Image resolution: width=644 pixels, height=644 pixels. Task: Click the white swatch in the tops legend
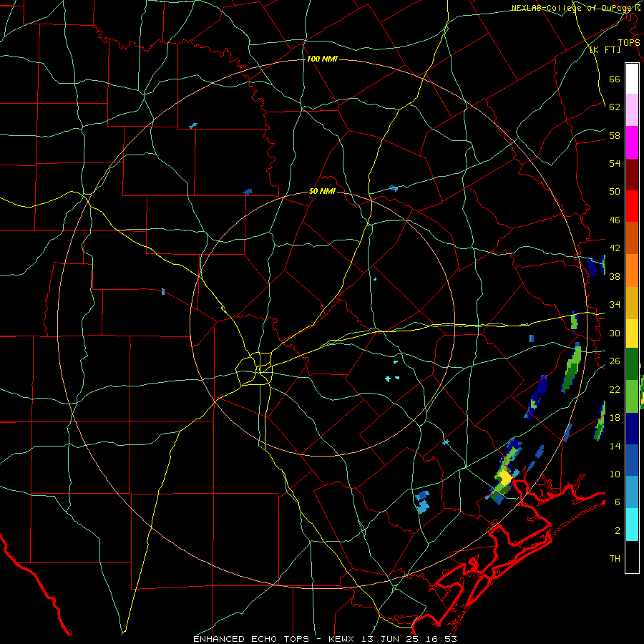pyautogui.click(x=632, y=79)
